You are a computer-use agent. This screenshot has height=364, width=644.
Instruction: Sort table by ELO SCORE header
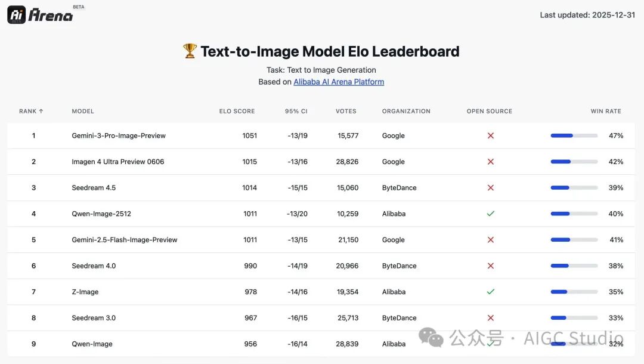(237, 112)
